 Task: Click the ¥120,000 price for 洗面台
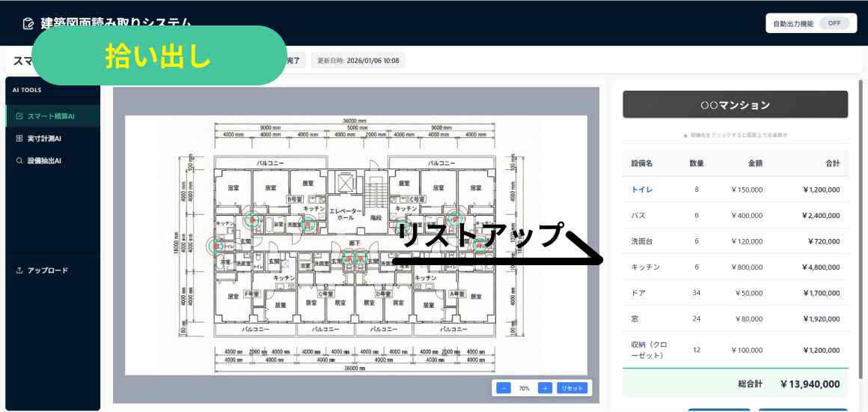tap(747, 241)
